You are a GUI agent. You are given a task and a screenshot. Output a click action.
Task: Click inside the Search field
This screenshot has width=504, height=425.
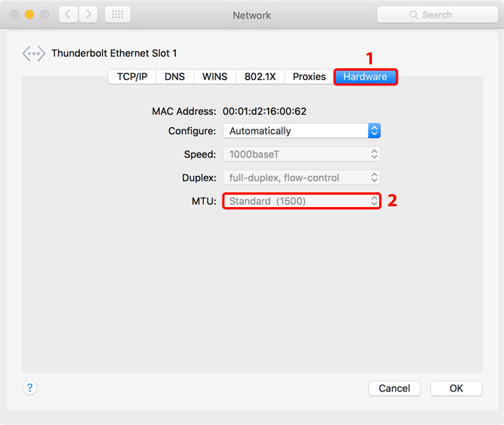(x=446, y=15)
